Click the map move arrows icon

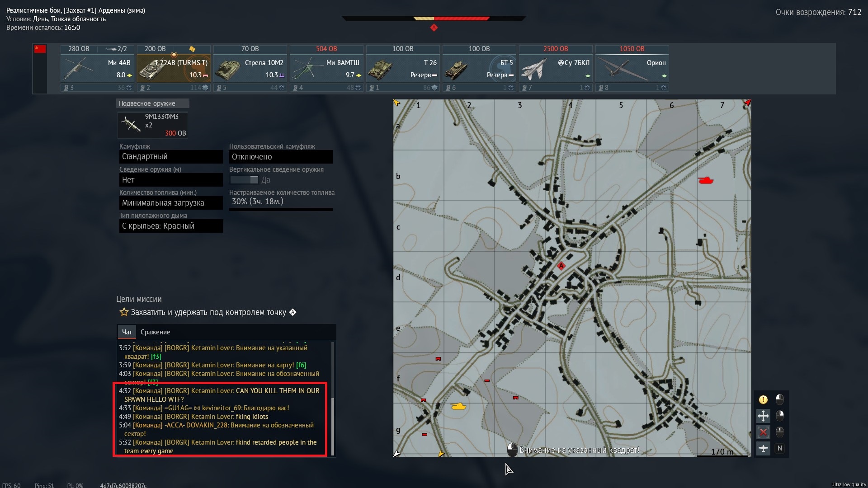[x=763, y=416]
